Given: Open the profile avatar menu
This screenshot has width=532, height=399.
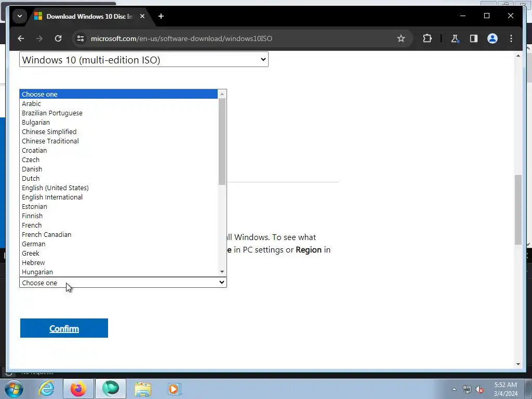Looking at the screenshot, I should pos(493,38).
